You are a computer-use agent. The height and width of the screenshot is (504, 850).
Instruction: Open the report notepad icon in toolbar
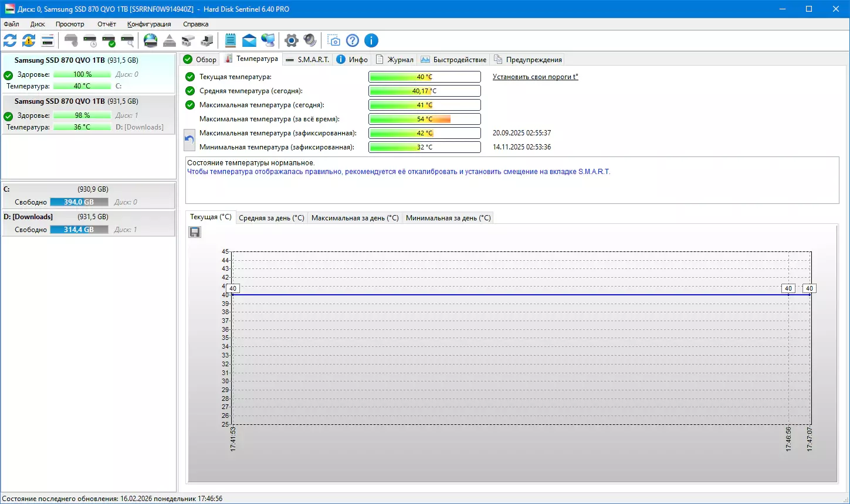click(231, 40)
